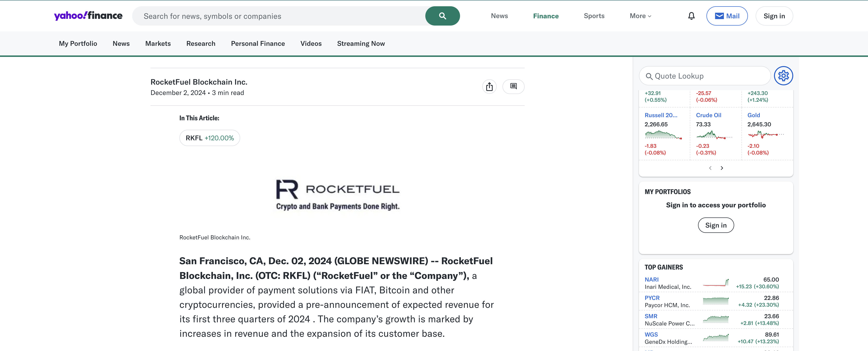Click Gold sparkline chart
This screenshot has height=351, width=868.
(x=766, y=135)
